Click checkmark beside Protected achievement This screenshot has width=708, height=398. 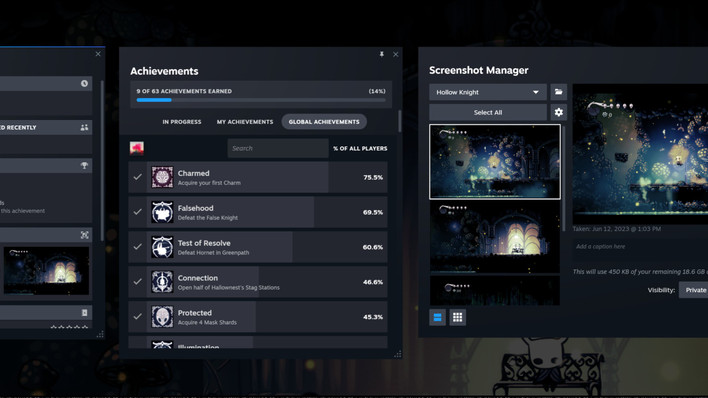coord(138,317)
